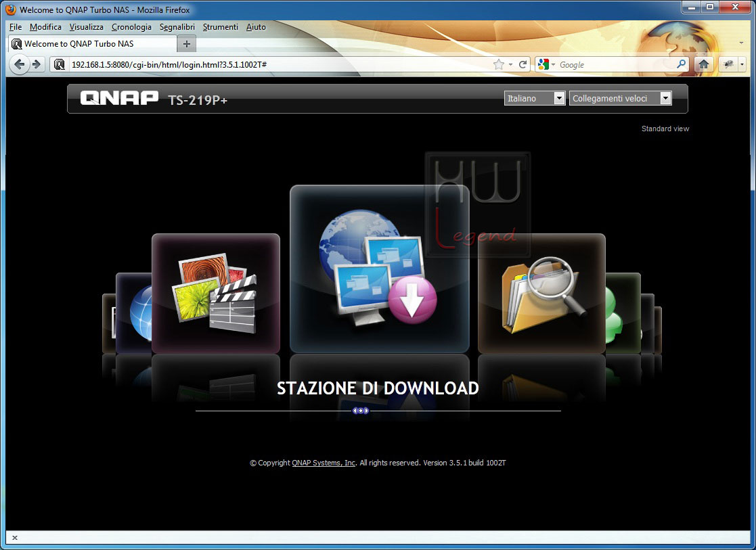The height and width of the screenshot is (550, 756).
Task: Open the Stazione di Download center icon
Action: [380, 269]
